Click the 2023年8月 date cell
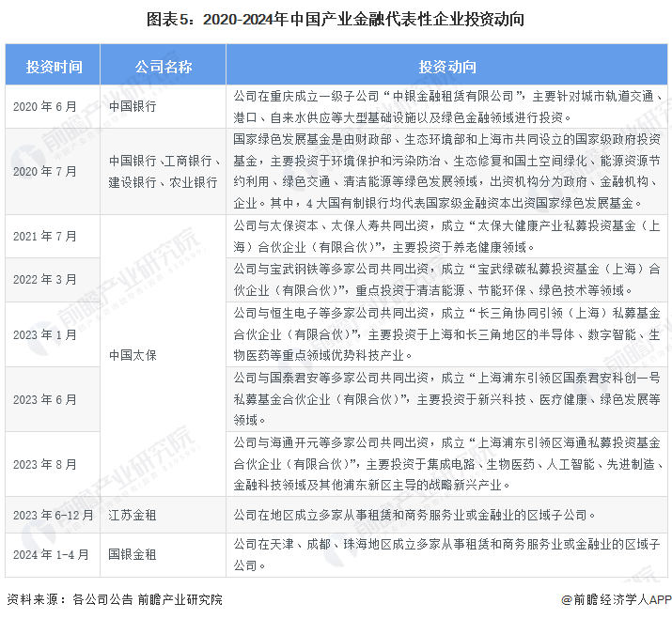 point(53,464)
